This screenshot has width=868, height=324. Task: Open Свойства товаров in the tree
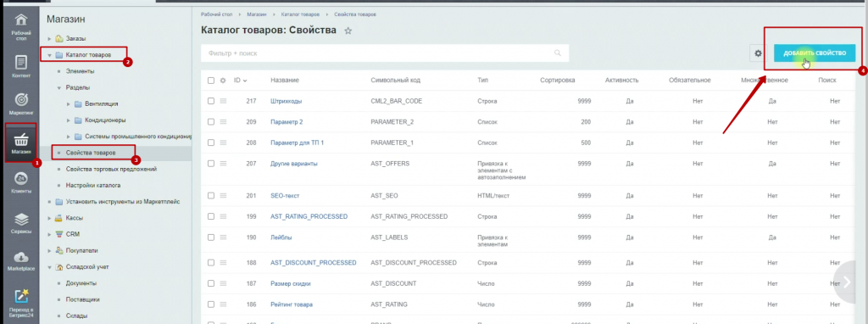coord(91,153)
